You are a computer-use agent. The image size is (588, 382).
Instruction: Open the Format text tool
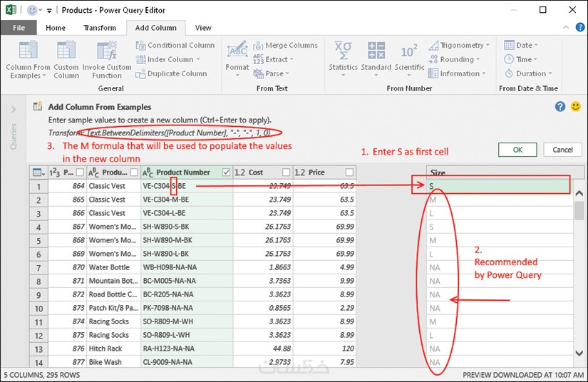tap(237, 59)
